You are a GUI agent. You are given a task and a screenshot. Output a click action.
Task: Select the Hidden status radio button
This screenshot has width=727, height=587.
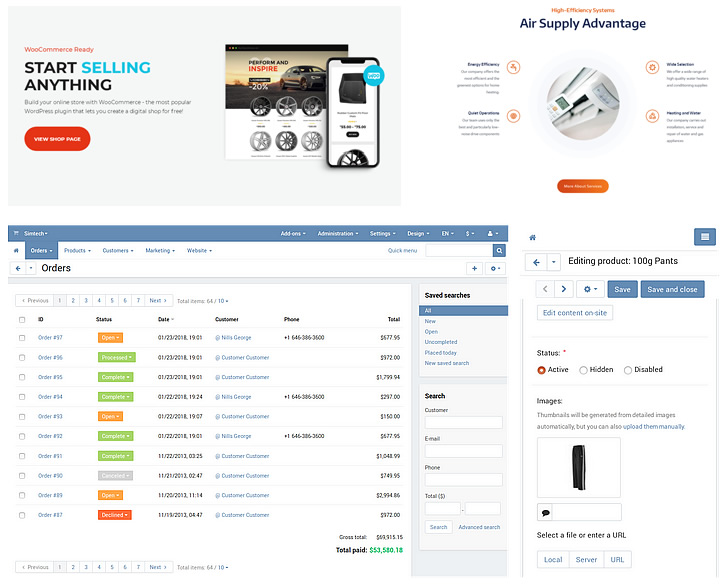click(x=583, y=370)
